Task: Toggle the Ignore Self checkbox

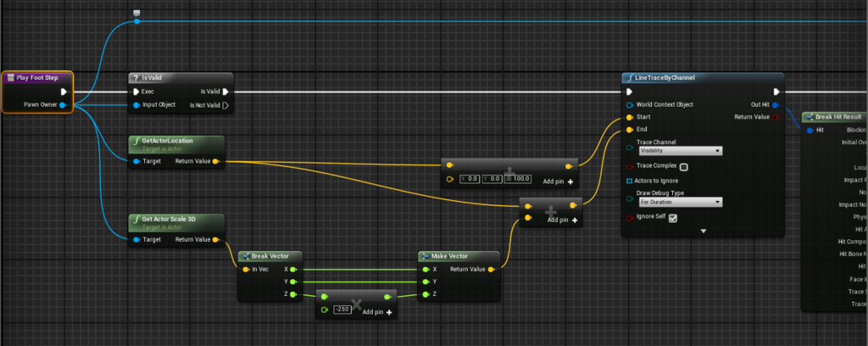Action: 673,218
